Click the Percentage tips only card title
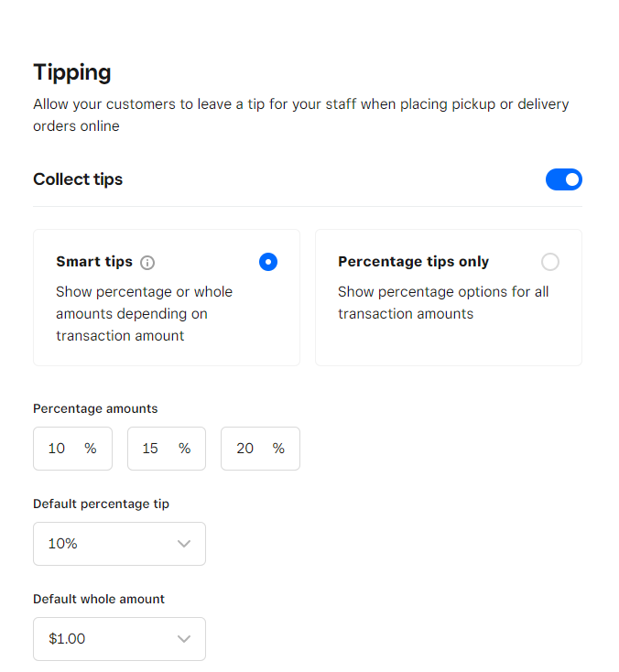The image size is (619, 672). pyautogui.click(x=413, y=262)
